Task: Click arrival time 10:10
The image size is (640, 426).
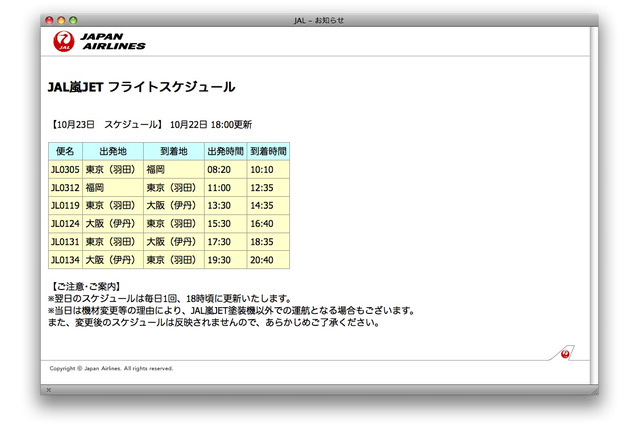Action: [x=262, y=170]
